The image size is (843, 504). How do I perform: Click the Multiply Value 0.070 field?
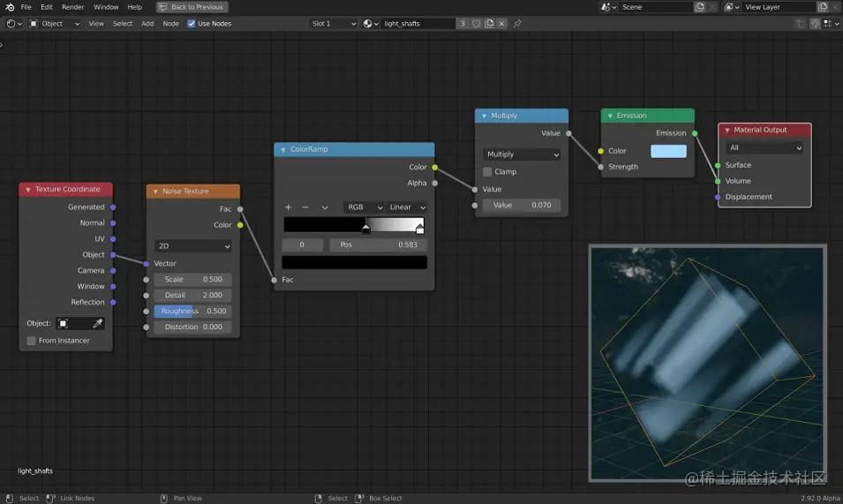522,206
